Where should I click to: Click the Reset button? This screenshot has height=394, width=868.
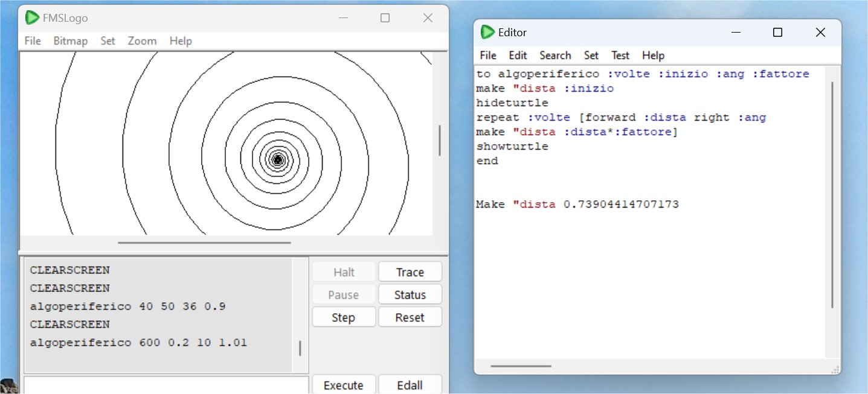pyautogui.click(x=410, y=317)
